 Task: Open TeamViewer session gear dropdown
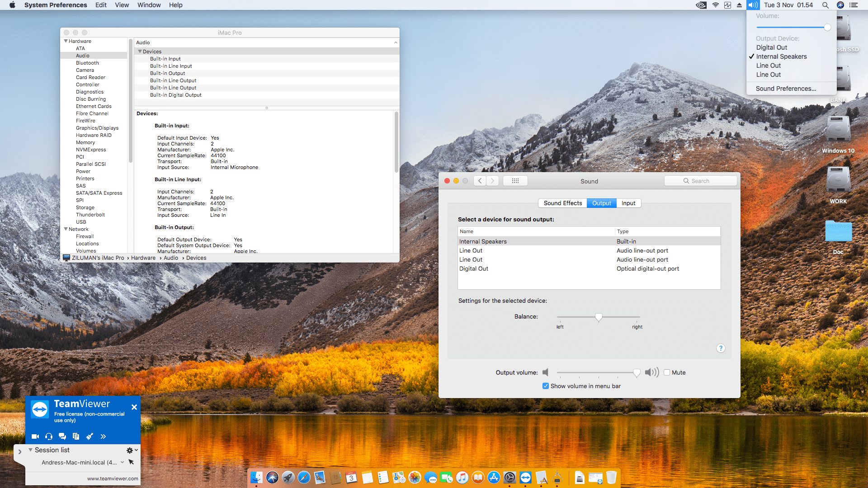point(132,450)
